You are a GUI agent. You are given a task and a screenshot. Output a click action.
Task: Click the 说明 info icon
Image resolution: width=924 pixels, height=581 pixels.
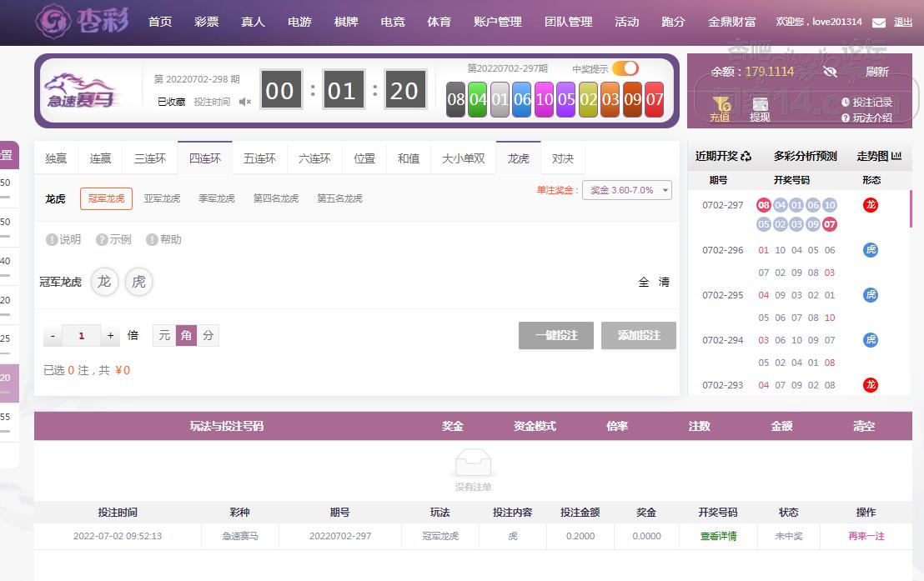coord(52,240)
